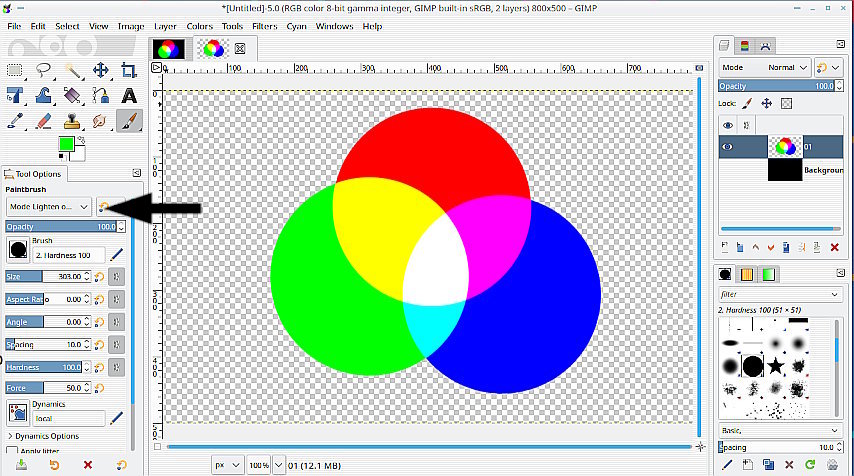Reset tool options to default values
Viewport: 854px width, 476px height.
(121, 465)
